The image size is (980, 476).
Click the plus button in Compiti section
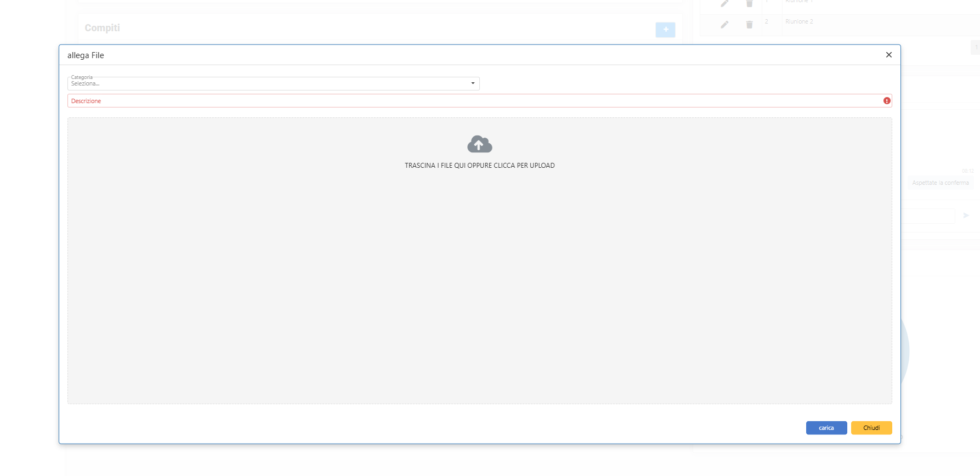665,30
